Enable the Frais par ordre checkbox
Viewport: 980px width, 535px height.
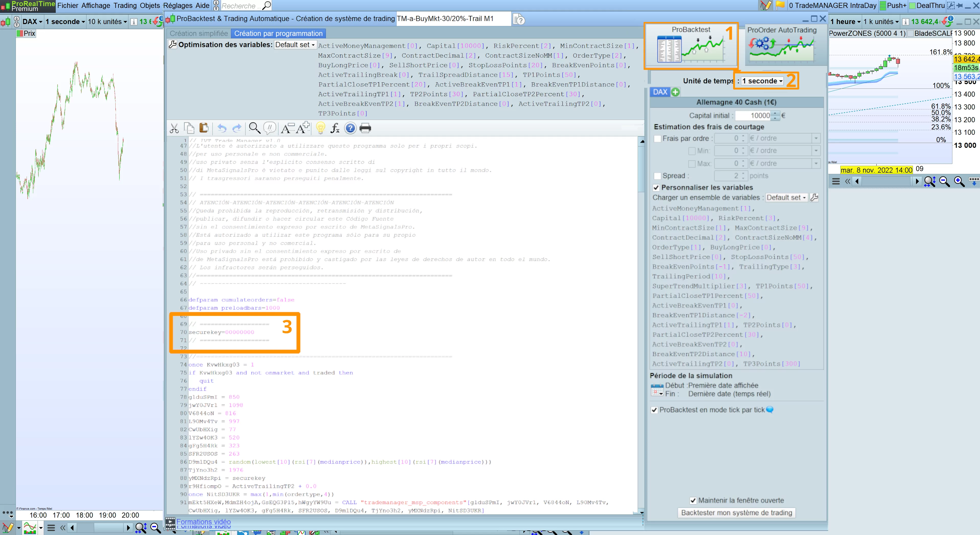[657, 139]
